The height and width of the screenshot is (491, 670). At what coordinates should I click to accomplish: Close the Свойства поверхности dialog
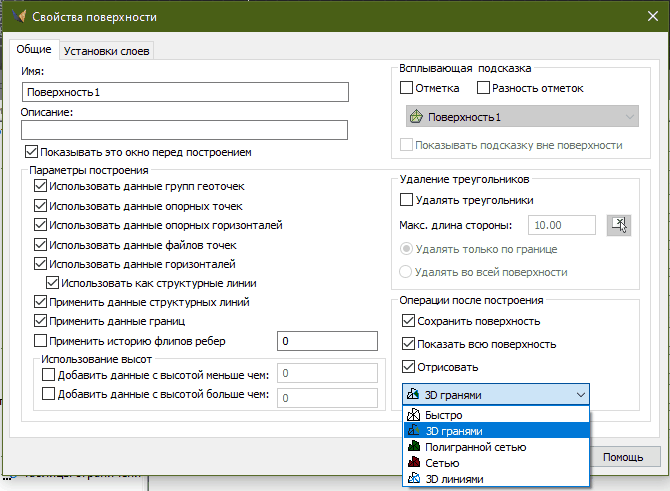click(645, 17)
